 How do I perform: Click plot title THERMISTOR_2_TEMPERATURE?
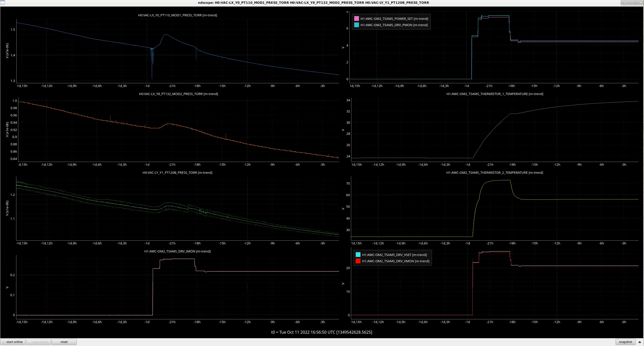pyautogui.click(x=495, y=172)
